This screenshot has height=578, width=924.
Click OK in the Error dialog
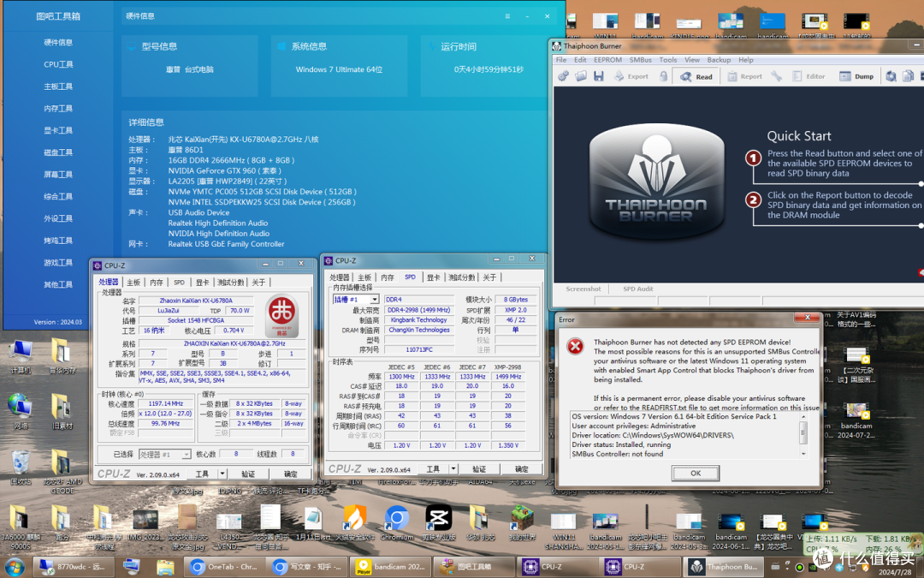point(696,473)
